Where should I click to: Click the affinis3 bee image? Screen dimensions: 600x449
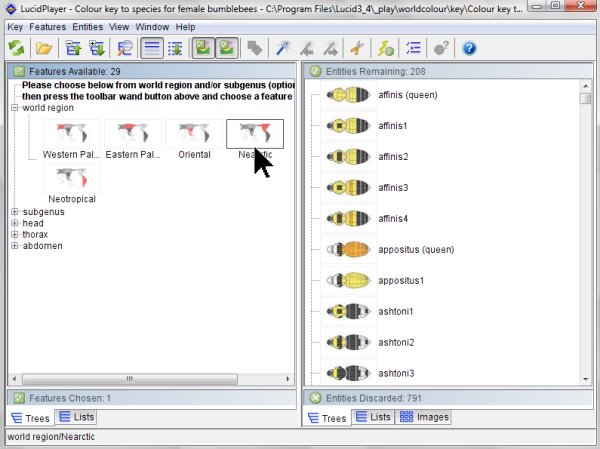[x=348, y=188]
